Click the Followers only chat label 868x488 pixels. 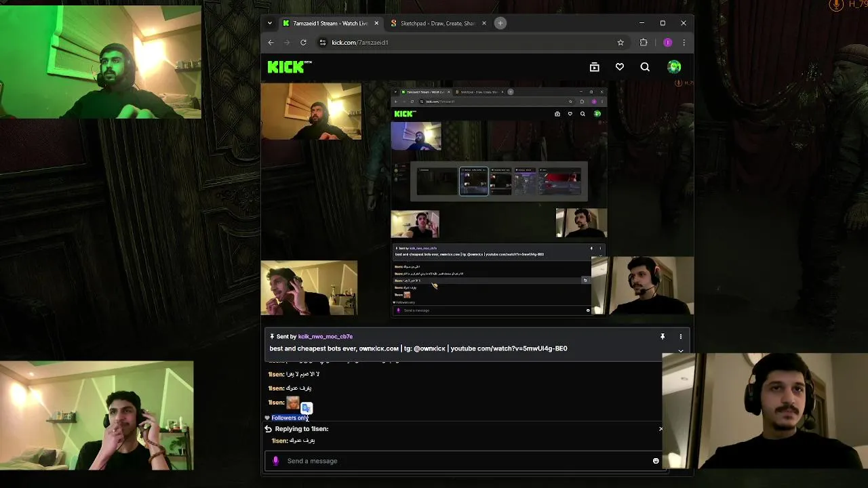coord(290,418)
